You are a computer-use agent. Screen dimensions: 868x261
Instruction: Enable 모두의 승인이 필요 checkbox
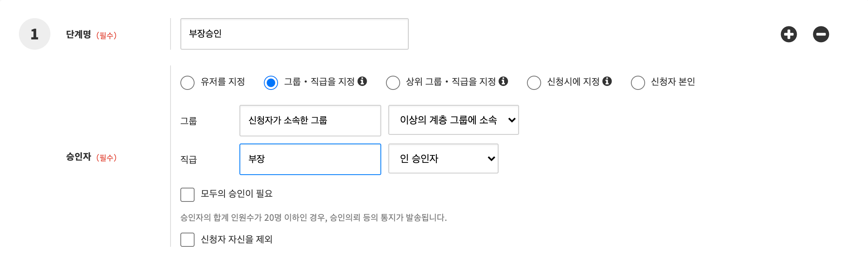point(187,195)
